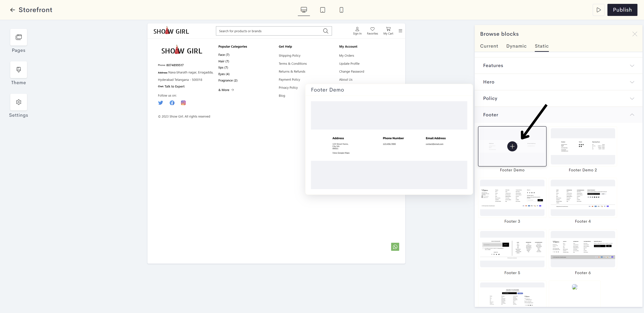
Task: Select the Footer 6 thumbnail
Action: pyautogui.click(x=583, y=249)
